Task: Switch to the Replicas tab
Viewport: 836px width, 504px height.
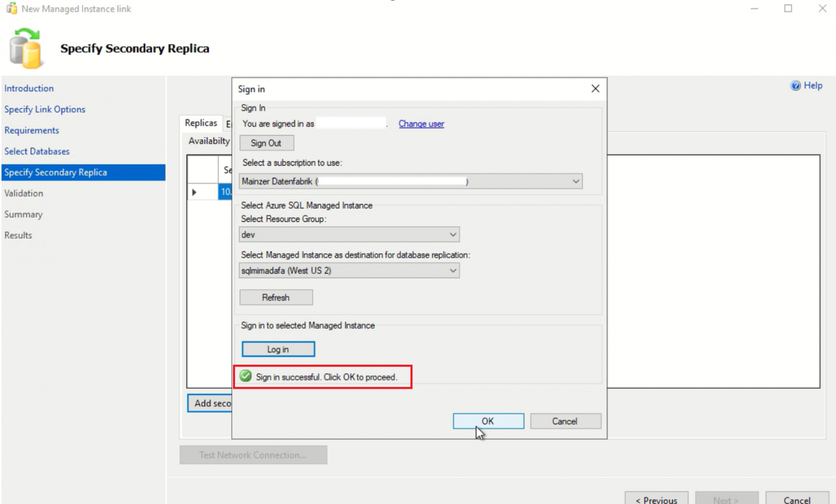Action: [x=201, y=123]
